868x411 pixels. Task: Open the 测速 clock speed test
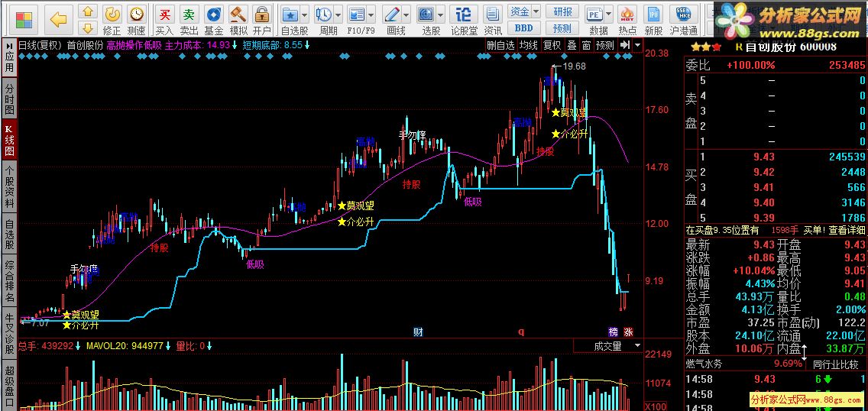(136, 14)
